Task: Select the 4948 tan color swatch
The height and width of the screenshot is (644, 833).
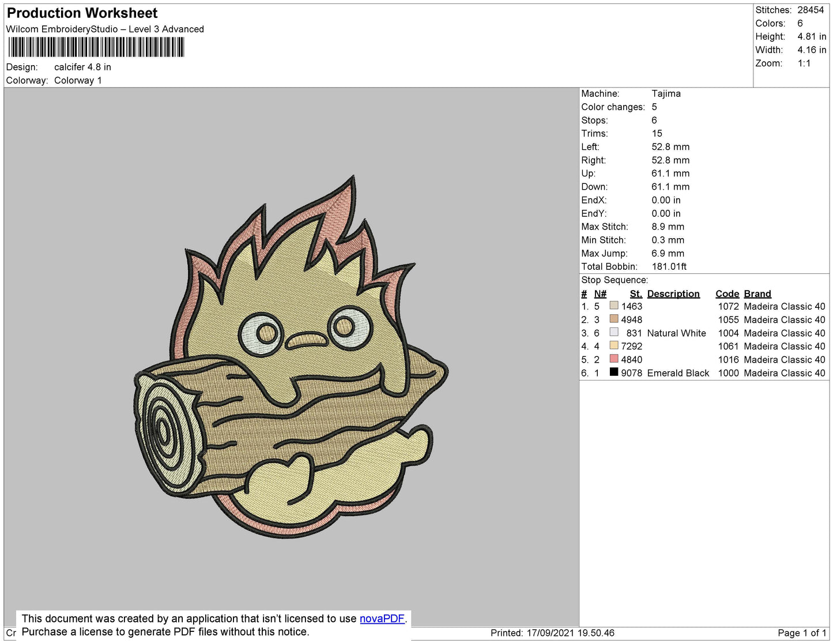Action: 614,319
